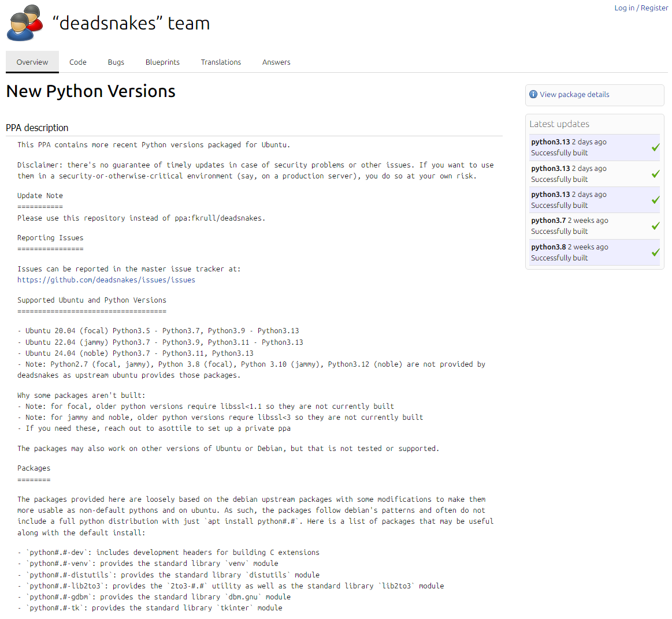Click the PPA description heading
Screen dimensions: 672x619
(38, 128)
